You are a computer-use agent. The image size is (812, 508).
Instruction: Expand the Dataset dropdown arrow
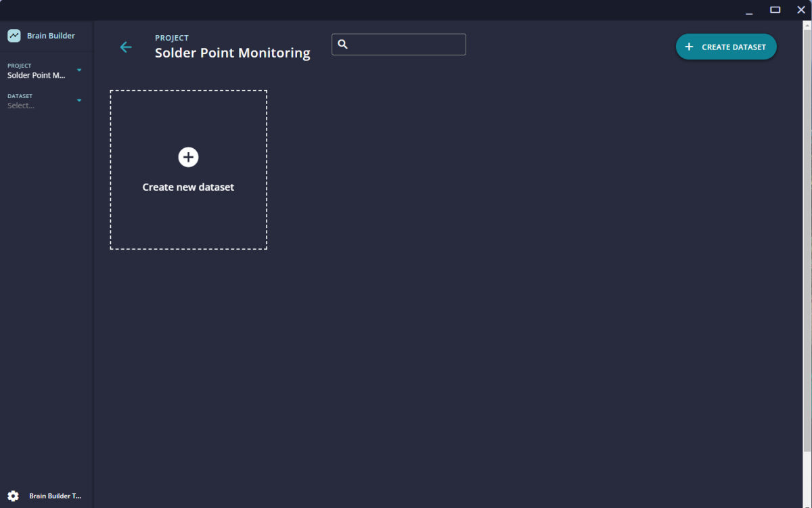click(79, 100)
